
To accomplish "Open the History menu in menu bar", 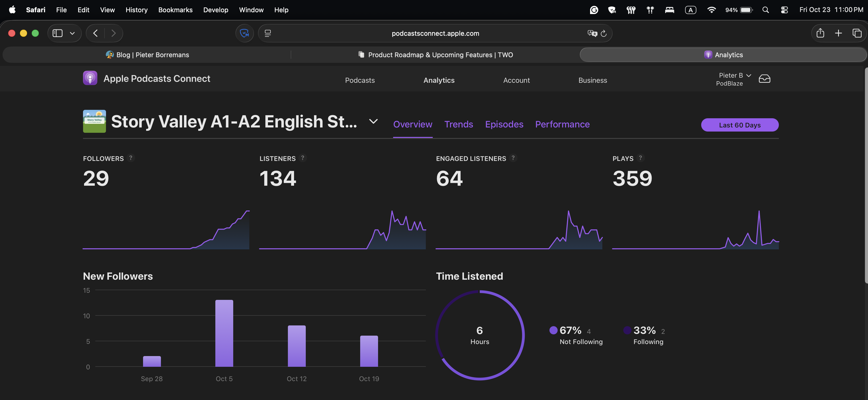I will 136,10.
